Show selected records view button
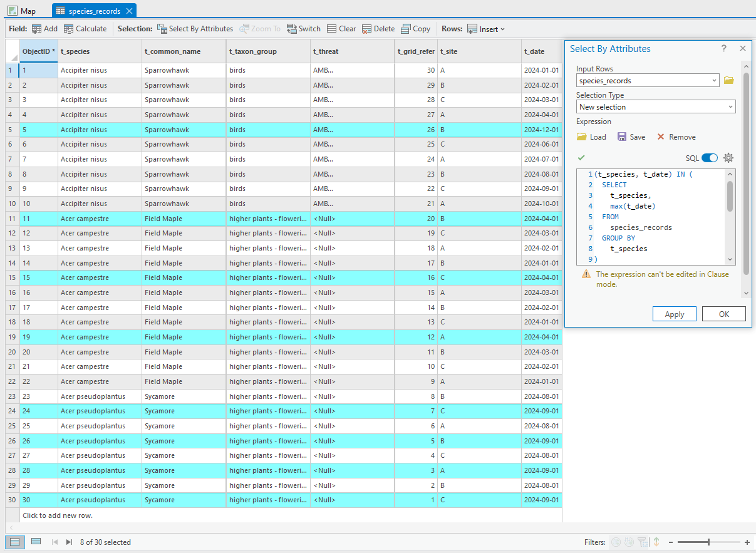This screenshot has height=553, width=756. [36, 542]
